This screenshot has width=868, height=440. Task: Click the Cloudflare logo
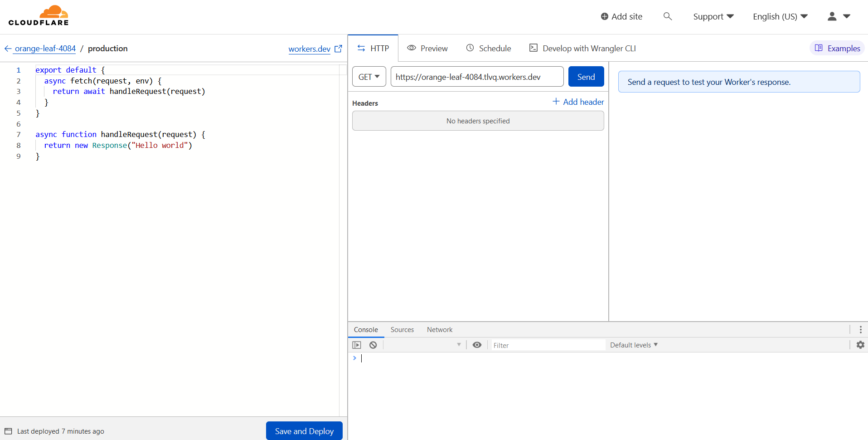[39, 15]
